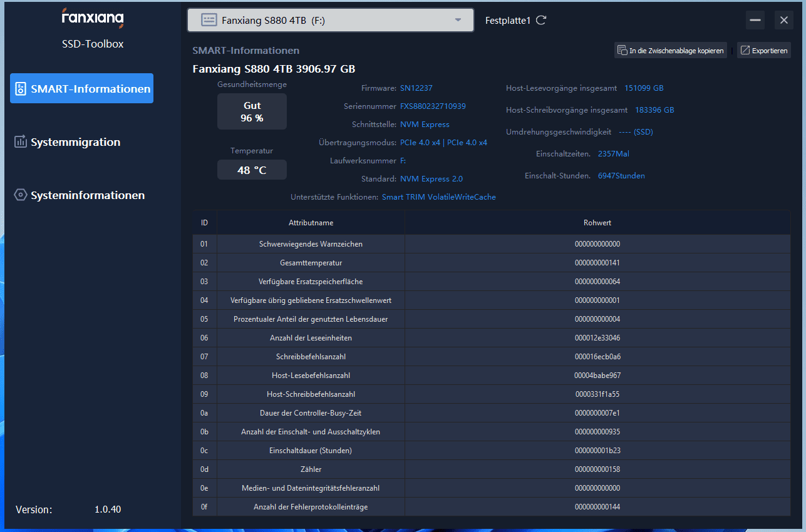The width and height of the screenshot is (806, 532).
Task: Select the Schreibbefehlsanzahl row
Action: [492, 357]
